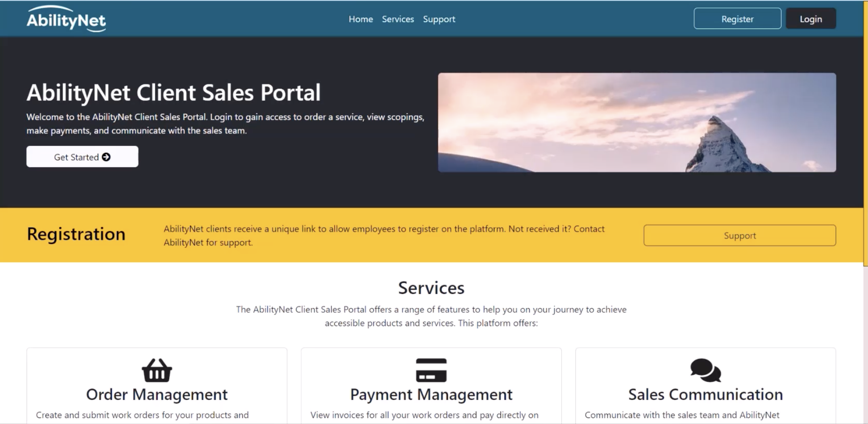
Task: Click the AbilityNet Client Sales Portal title
Action: tap(174, 93)
